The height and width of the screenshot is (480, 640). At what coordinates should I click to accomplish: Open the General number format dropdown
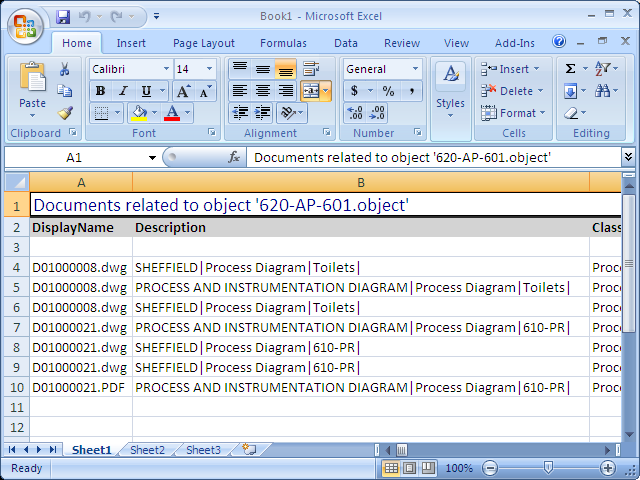(415, 69)
